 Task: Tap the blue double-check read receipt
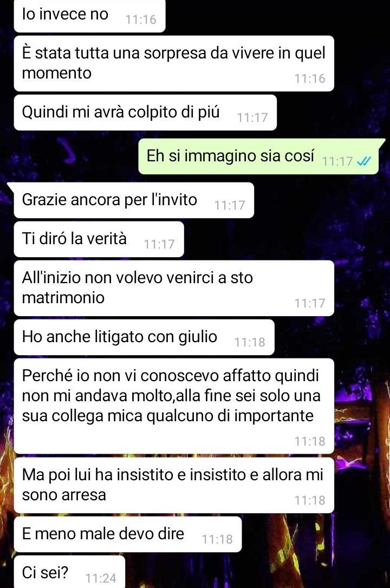coord(364,161)
